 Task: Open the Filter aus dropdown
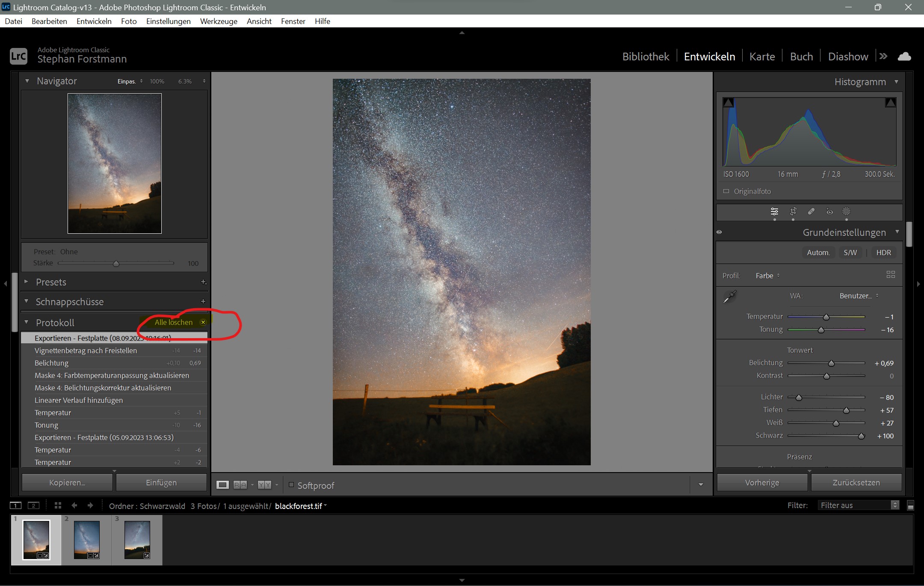tap(859, 505)
